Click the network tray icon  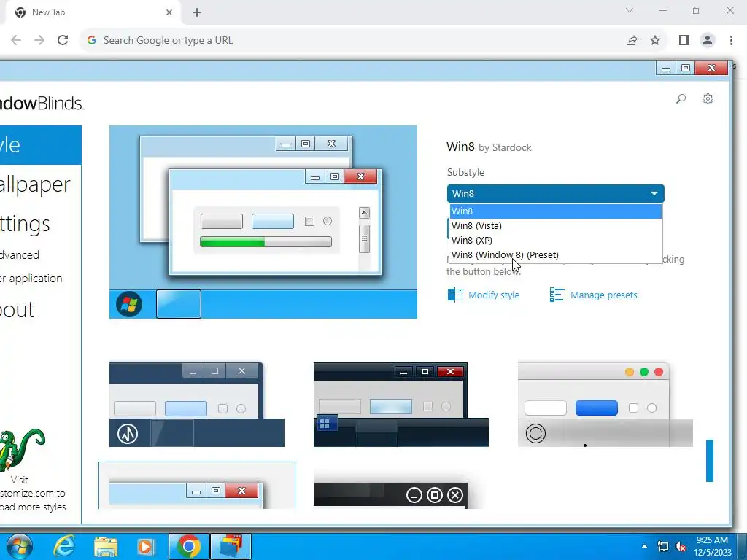[662, 546]
